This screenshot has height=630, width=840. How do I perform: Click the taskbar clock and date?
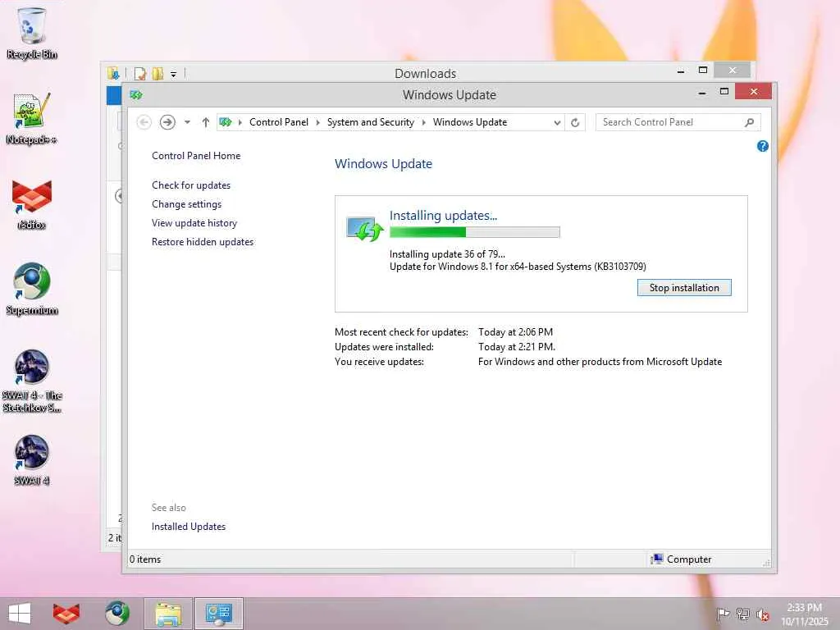pyautogui.click(x=804, y=614)
